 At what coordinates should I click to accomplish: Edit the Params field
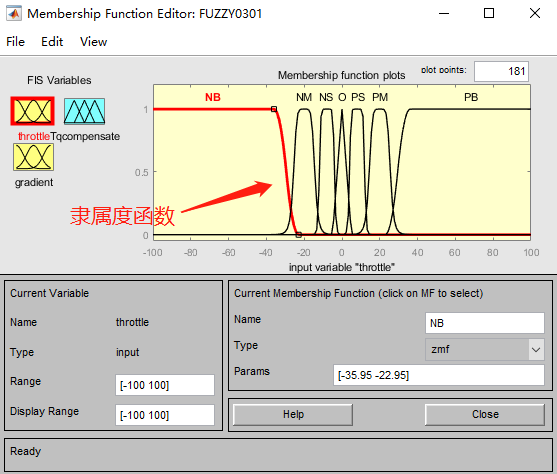(x=439, y=375)
